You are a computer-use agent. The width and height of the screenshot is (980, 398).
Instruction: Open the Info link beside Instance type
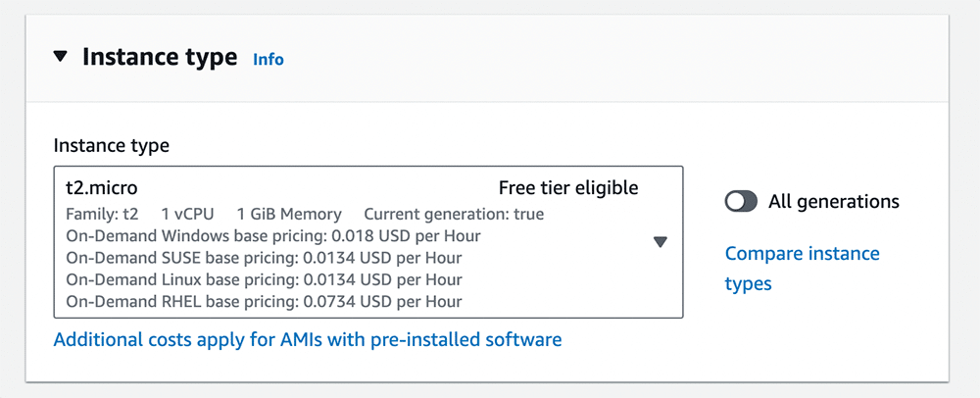(x=269, y=59)
